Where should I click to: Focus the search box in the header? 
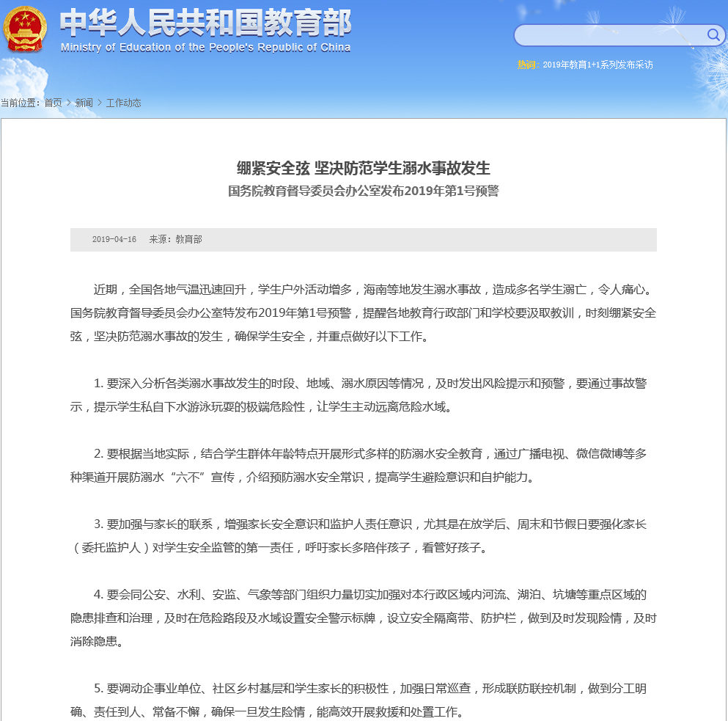point(608,35)
